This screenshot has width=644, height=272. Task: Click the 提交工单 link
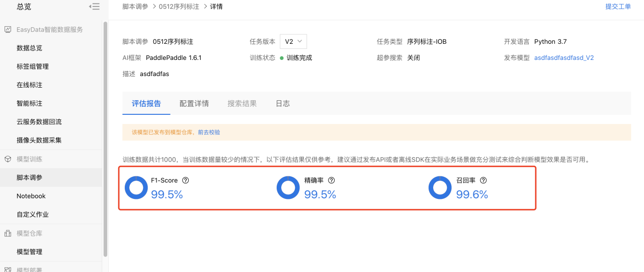[x=618, y=7]
